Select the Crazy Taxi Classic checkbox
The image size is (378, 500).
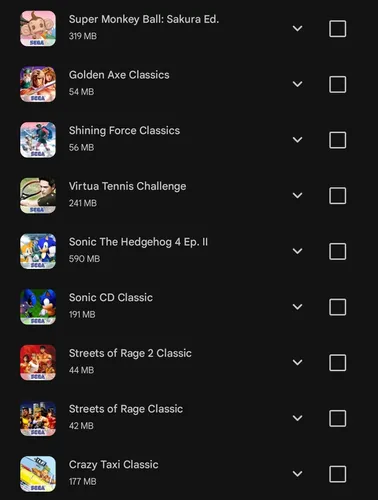point(337,474)
